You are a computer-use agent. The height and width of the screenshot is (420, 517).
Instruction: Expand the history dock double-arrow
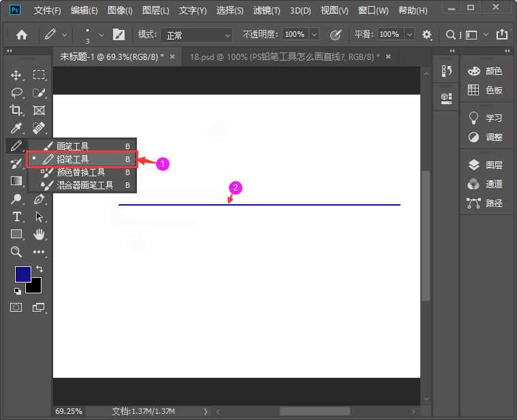click(452, 51)
